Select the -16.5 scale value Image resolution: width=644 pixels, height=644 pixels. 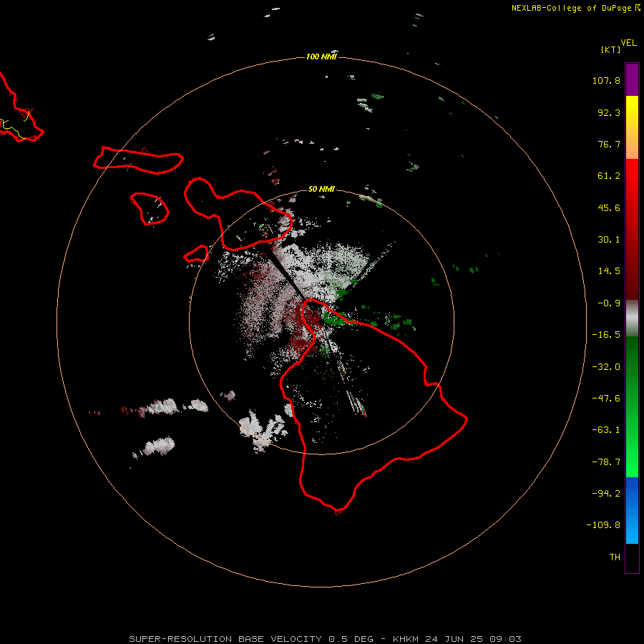click(x=606, y=335)
